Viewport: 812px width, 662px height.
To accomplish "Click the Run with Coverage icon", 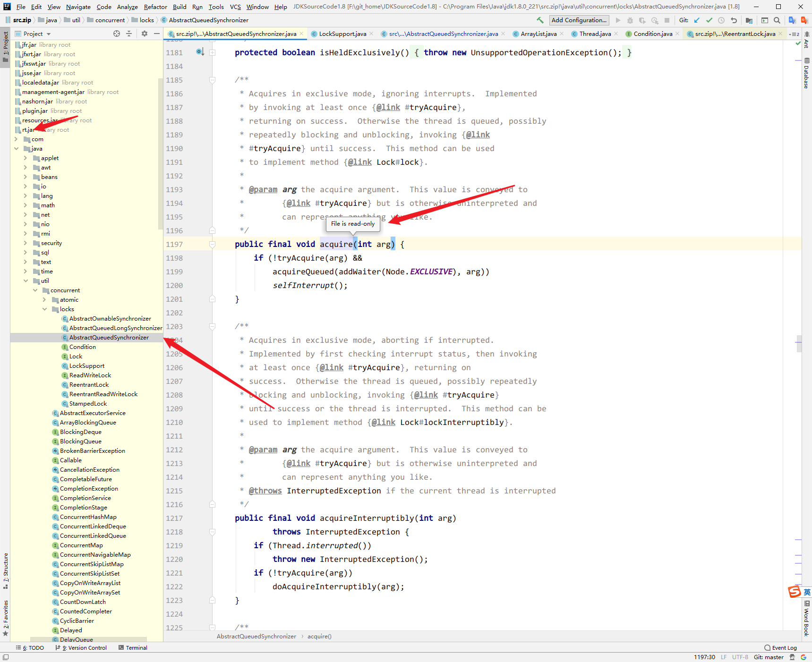I will point(642,20).
